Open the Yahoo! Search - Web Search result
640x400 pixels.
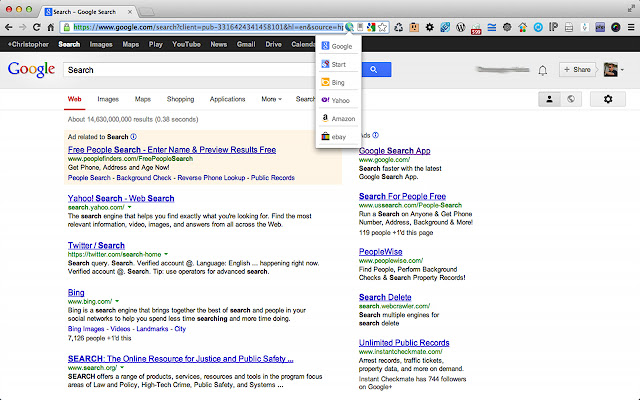tap(121, 198)
